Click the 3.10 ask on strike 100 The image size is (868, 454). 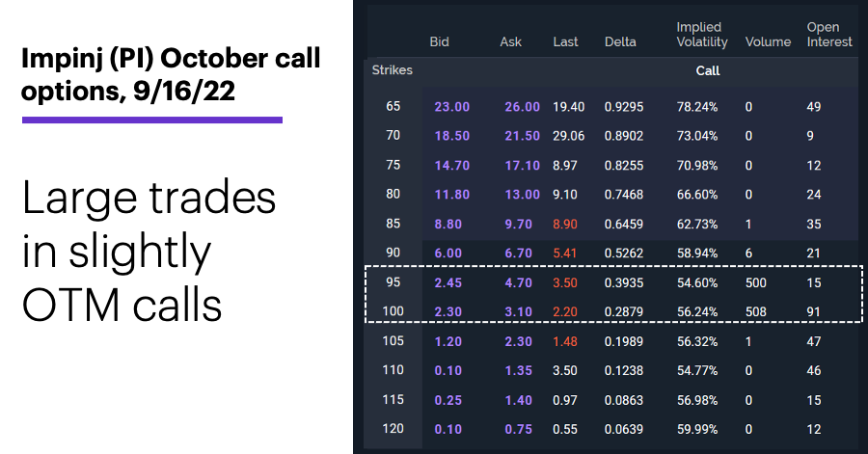pos(518,312)
